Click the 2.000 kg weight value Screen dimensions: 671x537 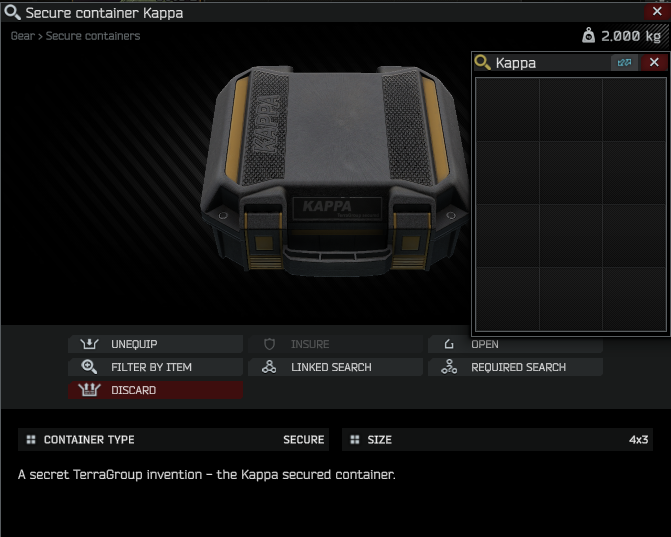pyautogui.click(x=631, y=36)
